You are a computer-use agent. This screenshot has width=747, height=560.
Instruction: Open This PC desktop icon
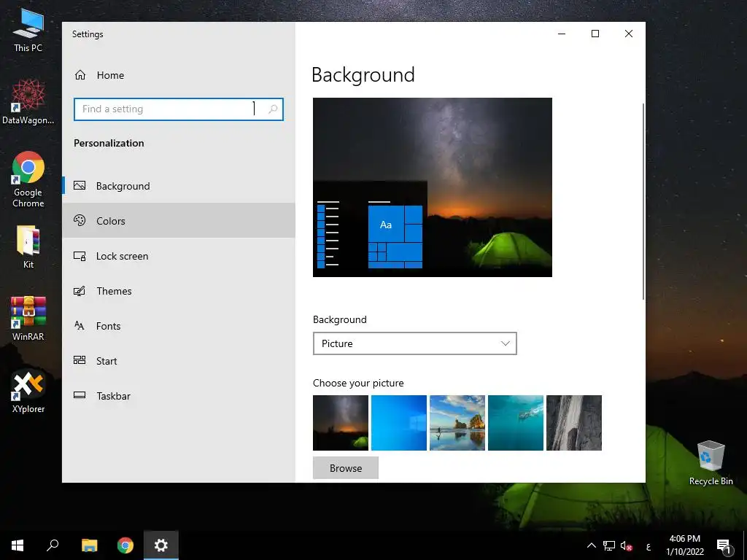pyautogui.click(x=28, y=30)
